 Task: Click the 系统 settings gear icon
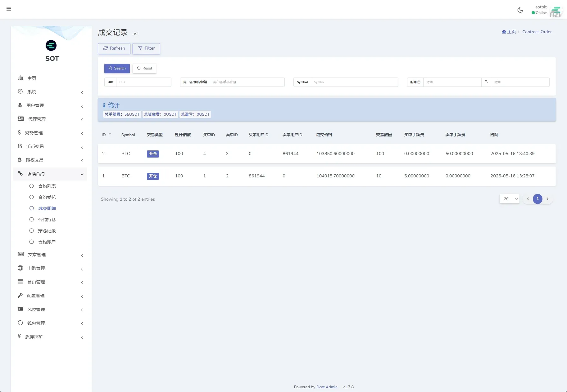[20, 91]
